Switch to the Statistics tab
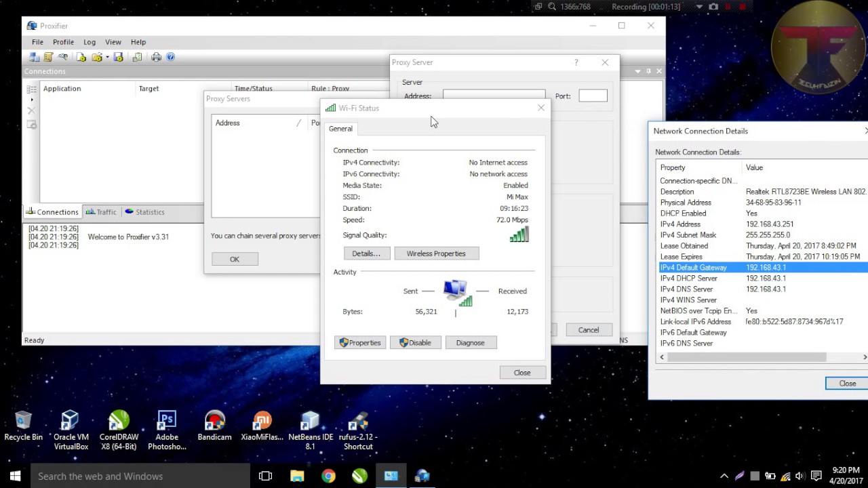The height and width of the screenshot is (488, 868). pyautogui.click(x=144, y=212)
